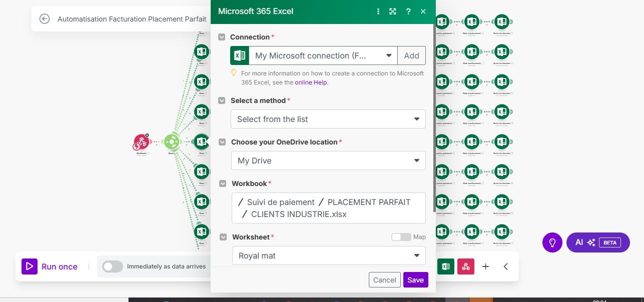Click the Excel logo beside the connection field

(x=240, y=55)
